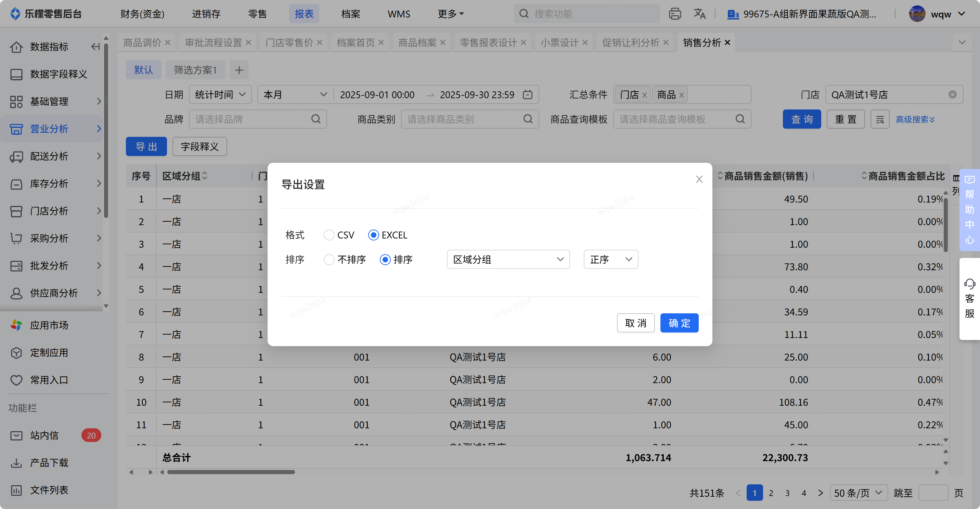Click the filter settings icon beside 重置
The height and width of the screenshot is (509, 980).
tap(879, 119)
